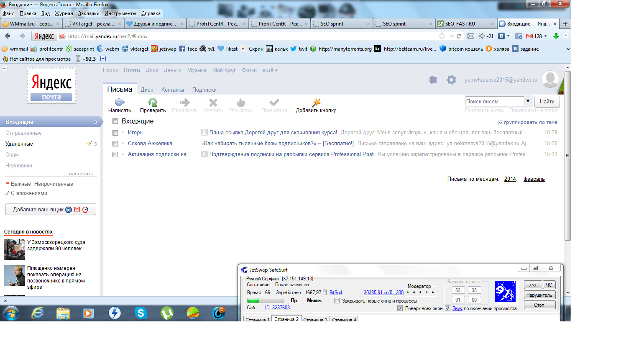Expand the Gmail 128 dropdown arrow

545,36
